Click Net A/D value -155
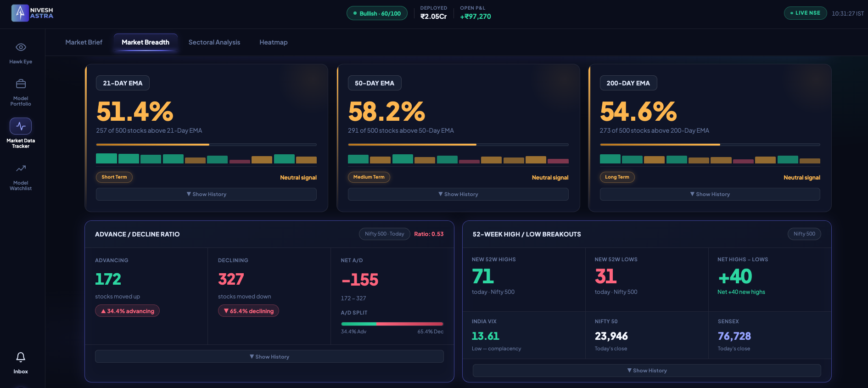The width and height of the screenshot is (868, 388). [360, 280]
